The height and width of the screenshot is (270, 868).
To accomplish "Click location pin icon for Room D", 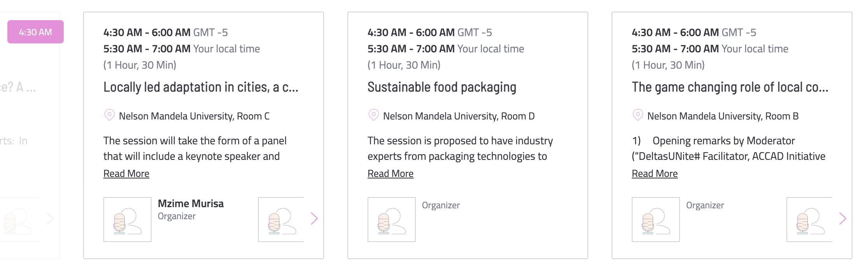I will coord(374,115).
